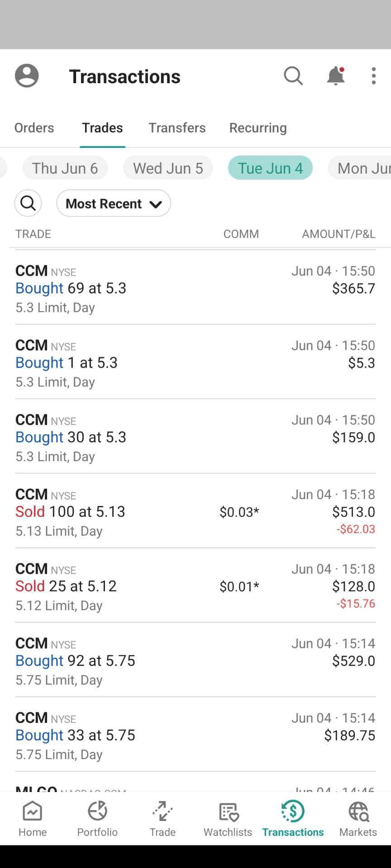This screenshot has height=868, width=391.
Task: Open the Trade icon in bottom bar
Action: point(162,819)
